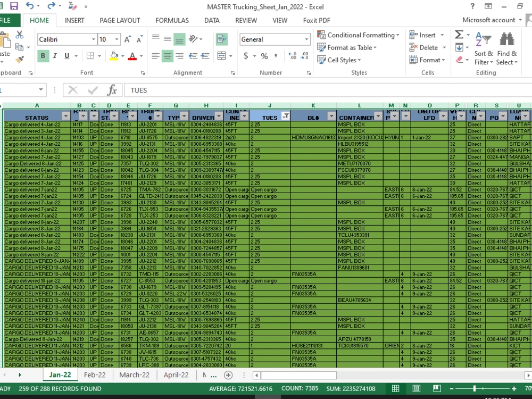Insert cells button
This screenshot has width=532, height=399.
coord(423,35)
